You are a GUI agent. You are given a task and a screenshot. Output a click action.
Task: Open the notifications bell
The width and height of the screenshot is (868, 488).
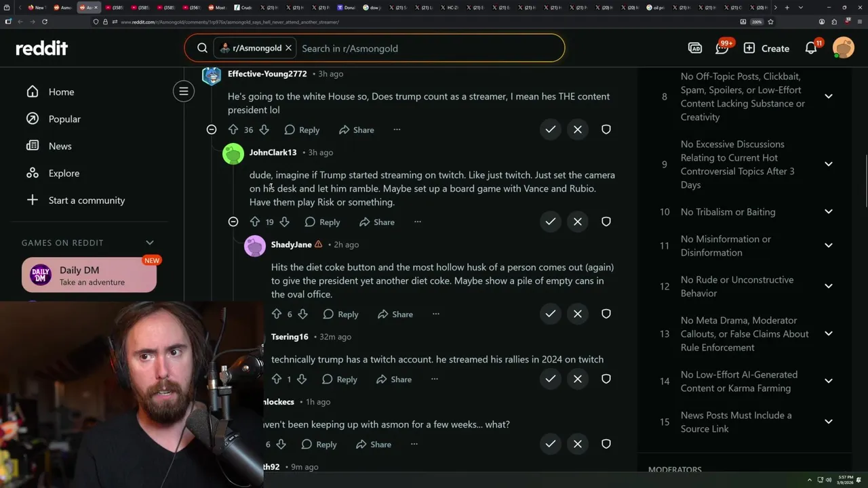tap(811, 48)
